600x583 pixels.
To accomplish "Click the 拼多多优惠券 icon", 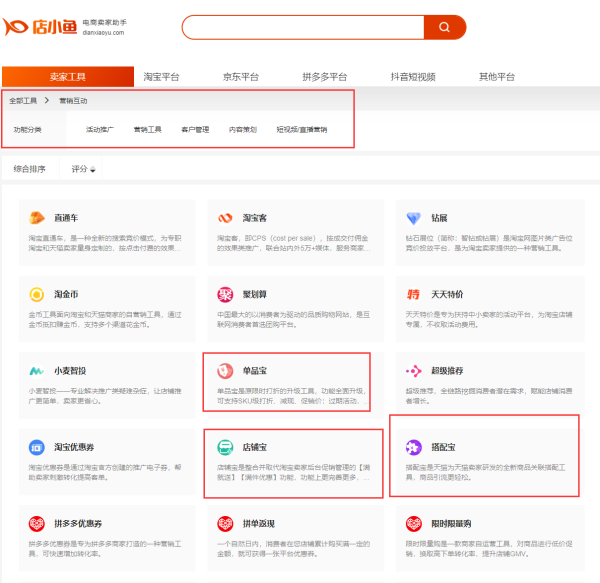I will [37, 524].
